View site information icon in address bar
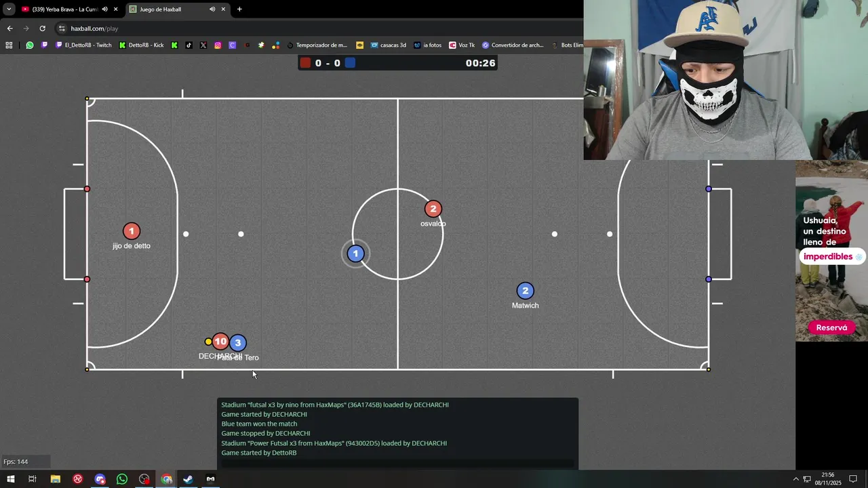Screen dimensions: 868x488 [62, 28]
